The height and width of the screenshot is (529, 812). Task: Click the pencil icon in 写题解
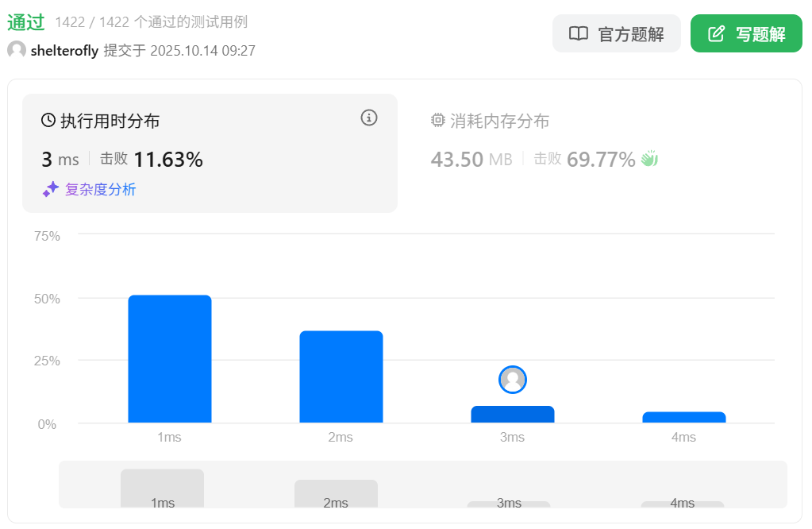tap(716, 34)
